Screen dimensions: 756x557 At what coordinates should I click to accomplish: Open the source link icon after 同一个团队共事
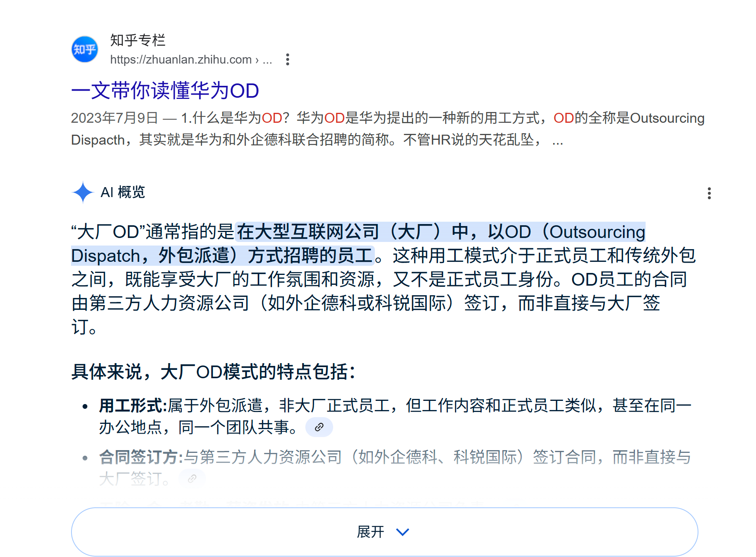coord(319,427)
